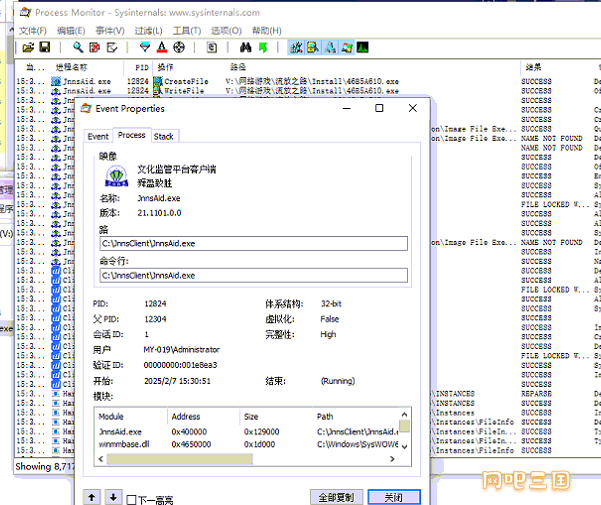The height and width of the screenshot is (505, 601).
Task: Click the 进程名称 column header
Action: (86, 67)
